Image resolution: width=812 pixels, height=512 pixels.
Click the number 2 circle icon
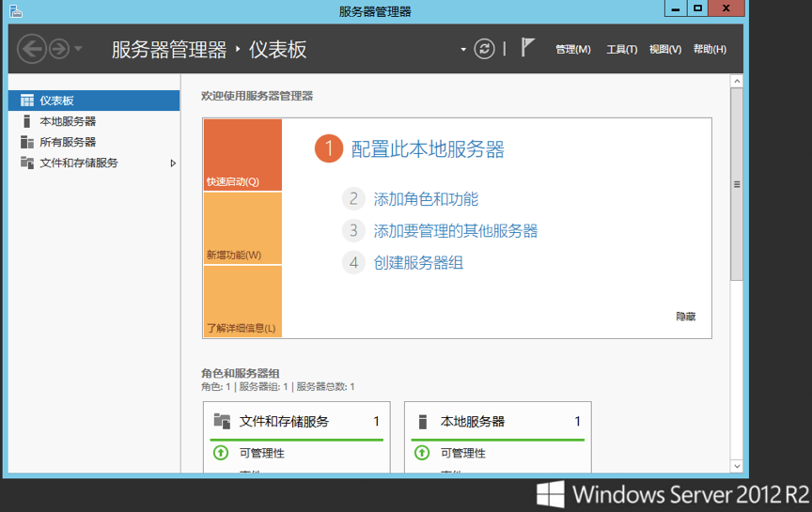pos(353,199)
